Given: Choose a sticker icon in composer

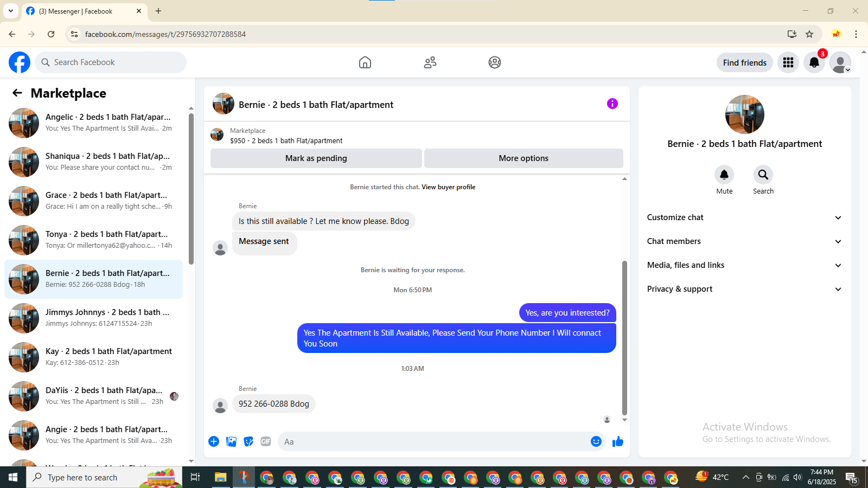Looking at the screenshot, I should (248, 441).
